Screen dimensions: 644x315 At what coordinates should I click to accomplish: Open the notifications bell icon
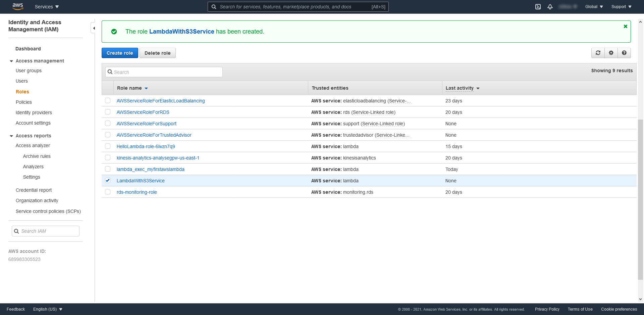pyautogui.click(x=550, y=7)
